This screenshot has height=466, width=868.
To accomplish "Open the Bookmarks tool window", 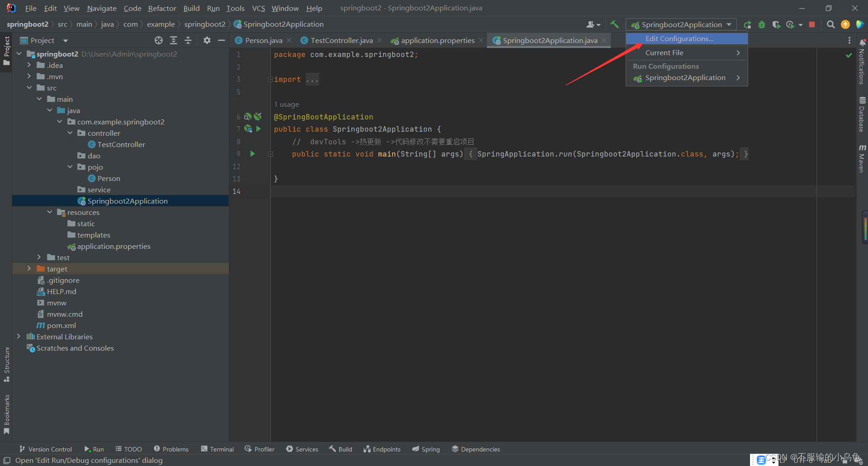I will [6, 414].
